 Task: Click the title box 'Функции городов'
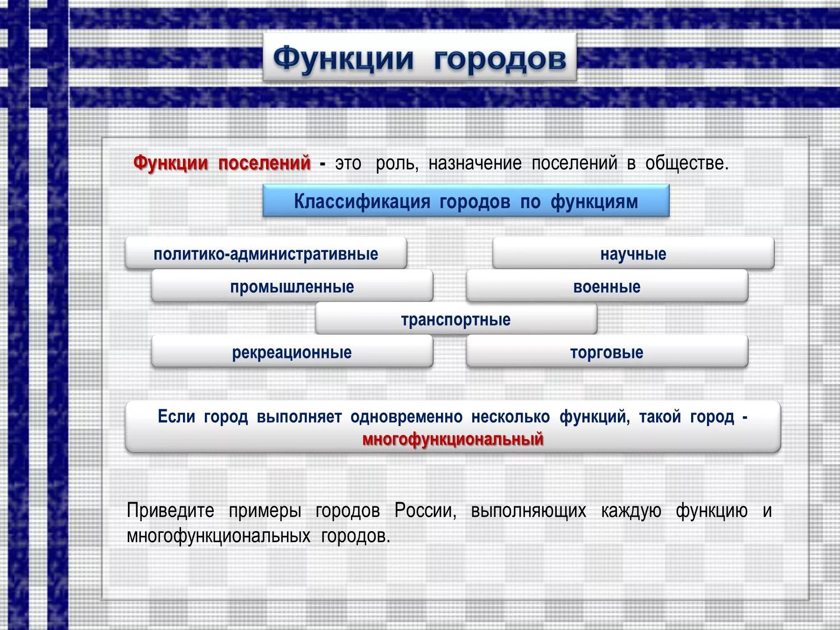click(x=420, y=57)
